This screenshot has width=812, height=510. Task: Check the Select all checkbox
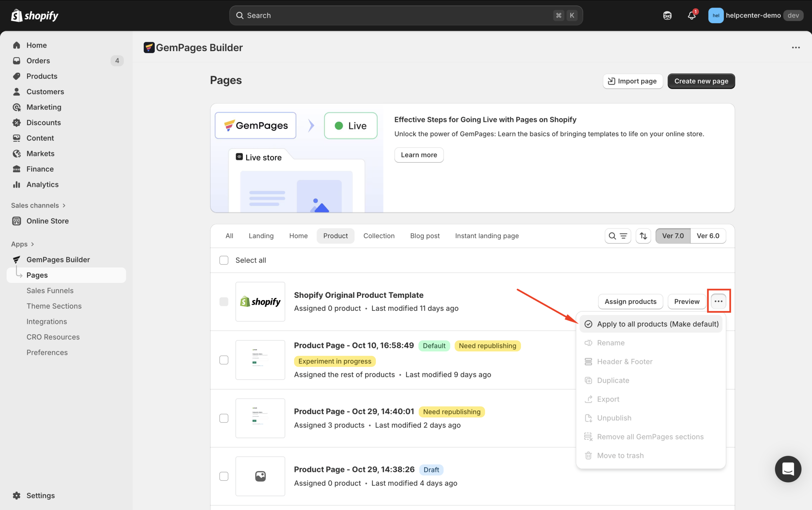pyautogui.click(x=224, y=260)
